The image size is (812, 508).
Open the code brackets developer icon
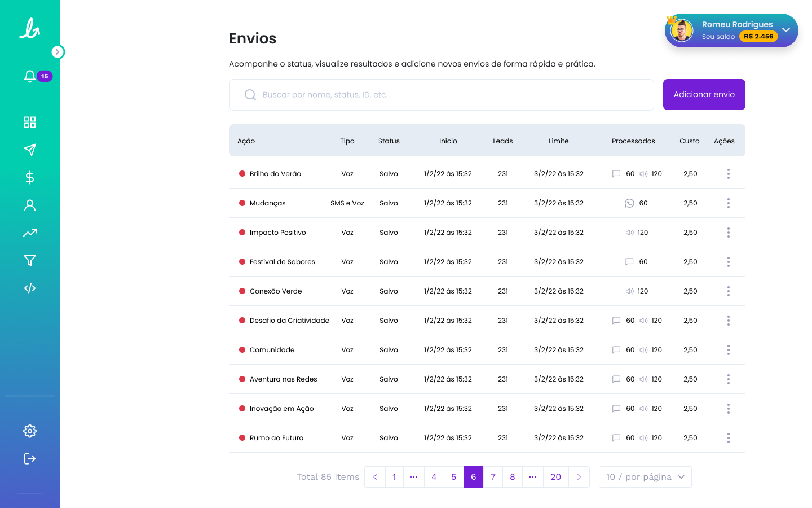point(30,288)
